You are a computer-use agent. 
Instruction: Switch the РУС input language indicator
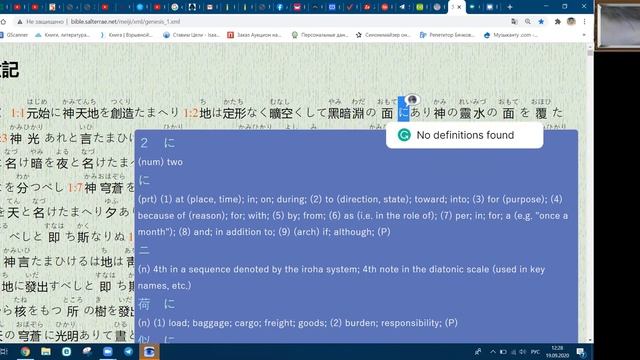point(536,351)
